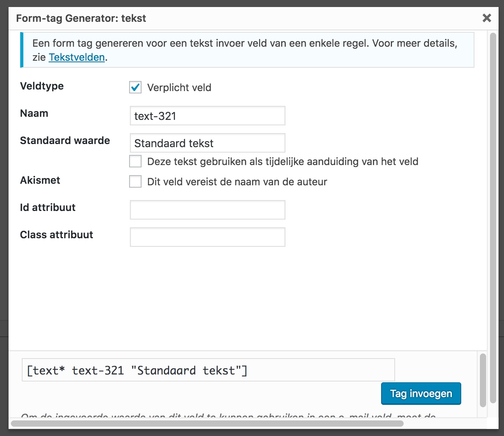Image resolution: width=504 pixels, height=436 pixels.
Task: Enable the placeholder text checkbox under Standaard waarde
Action: [x=135, y=161]
